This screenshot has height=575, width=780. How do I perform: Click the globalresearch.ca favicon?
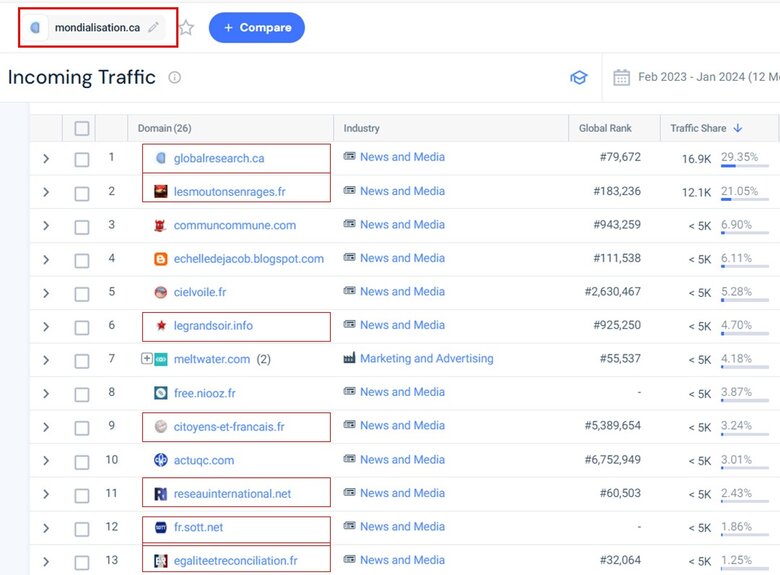(161, 158)
